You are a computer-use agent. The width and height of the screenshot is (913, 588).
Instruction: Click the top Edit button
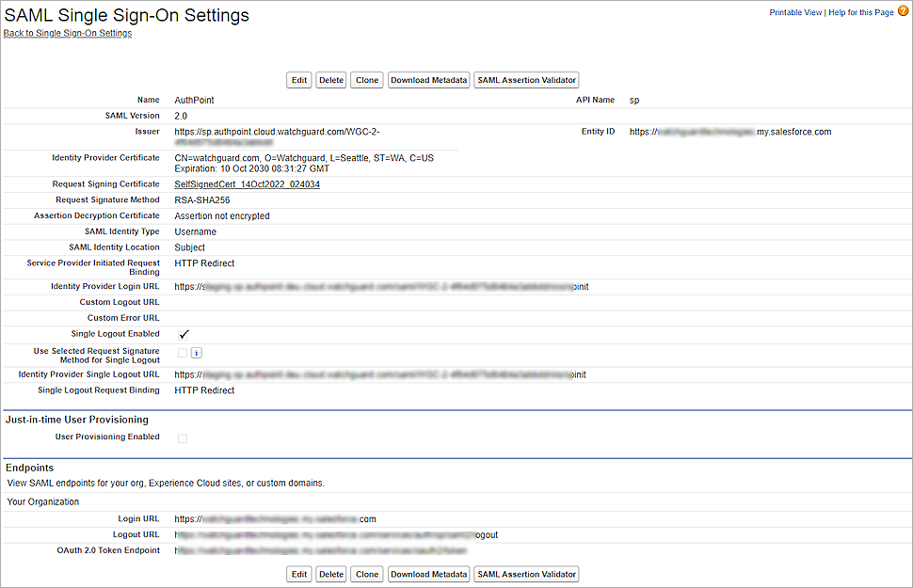point(299,80)
